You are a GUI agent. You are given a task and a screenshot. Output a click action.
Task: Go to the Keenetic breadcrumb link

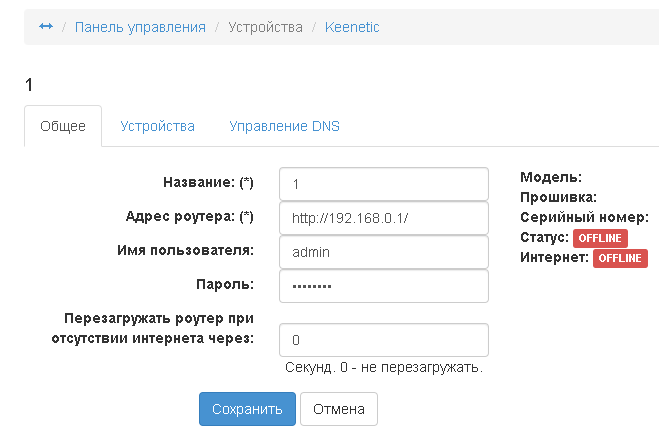(x=352, y=27)
